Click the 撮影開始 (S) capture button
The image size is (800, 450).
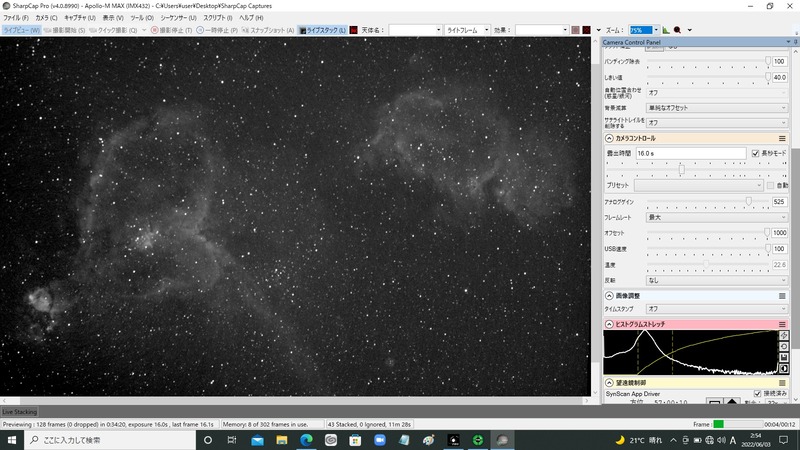coord(64,30)
